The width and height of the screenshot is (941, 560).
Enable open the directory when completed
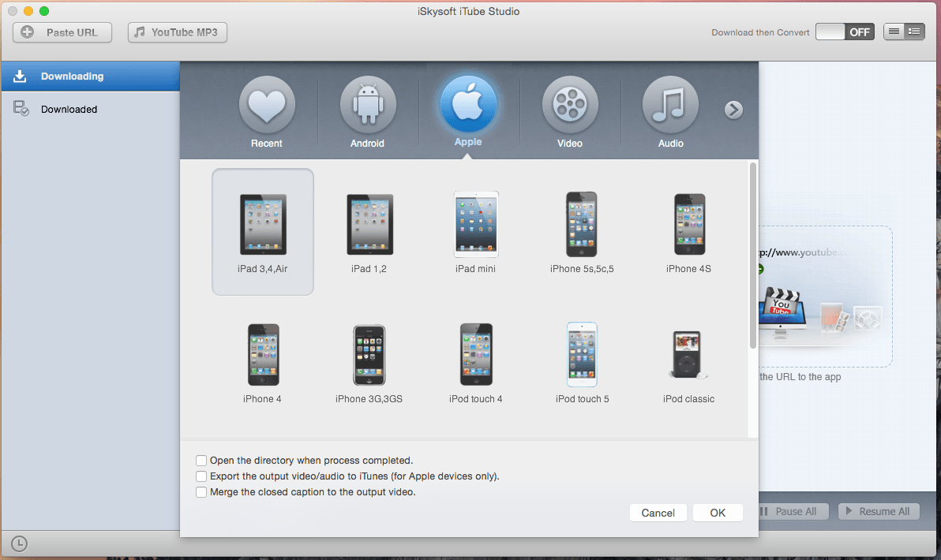[201, 461]
